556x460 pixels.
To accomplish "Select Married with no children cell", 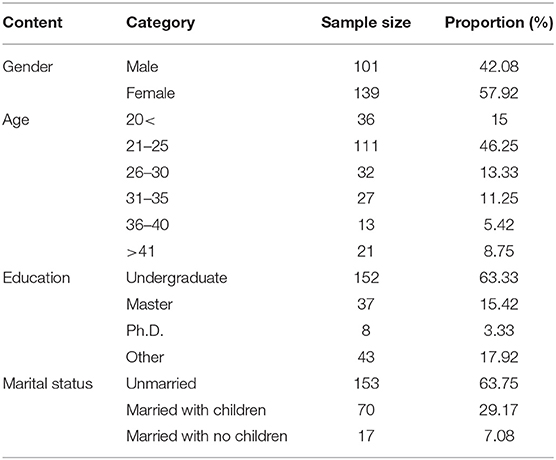I will (207, 436).
